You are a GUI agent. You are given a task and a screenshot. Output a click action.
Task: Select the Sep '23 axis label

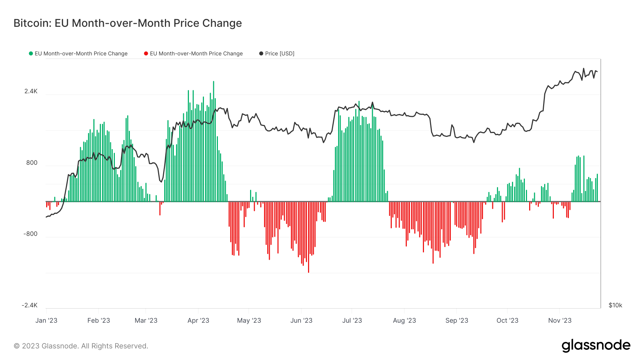click(x=457, y=321)
